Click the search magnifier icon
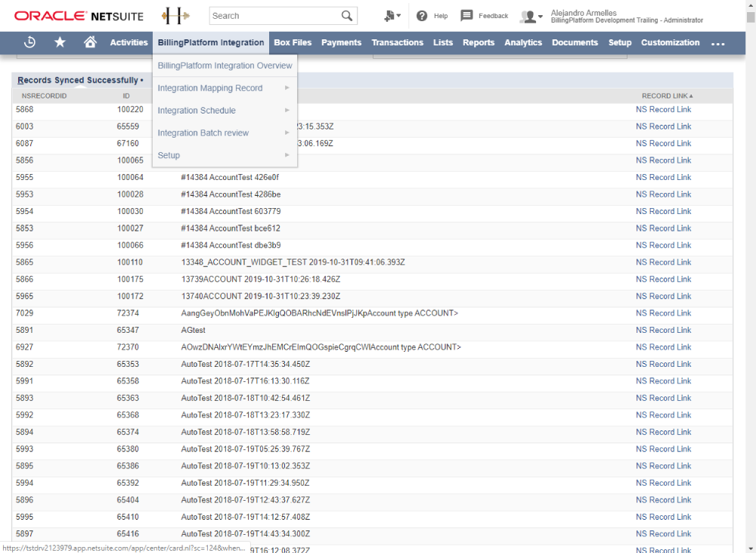This screenshot has width=756, height=553. [x=347, y=16]
